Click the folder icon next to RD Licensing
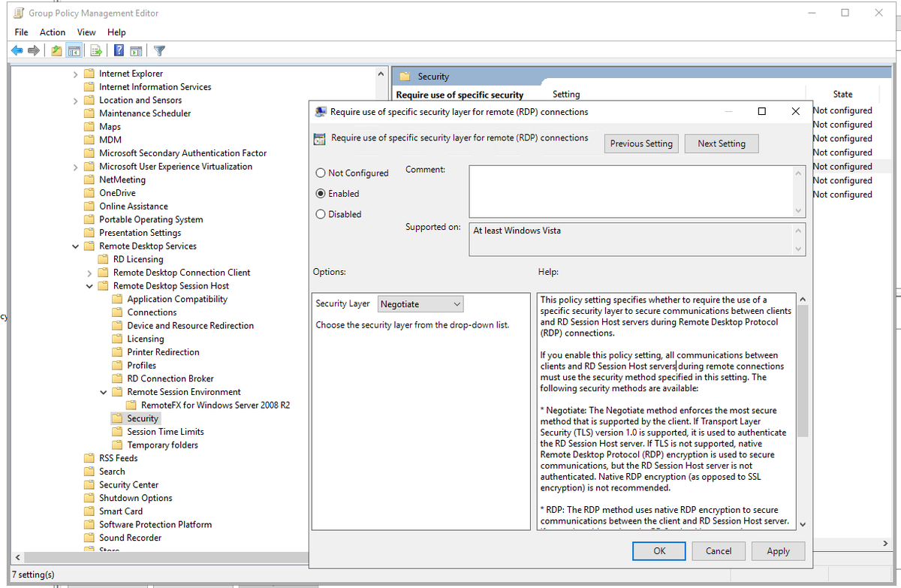Viewport: 901px width, 588px height. [104, 259]
